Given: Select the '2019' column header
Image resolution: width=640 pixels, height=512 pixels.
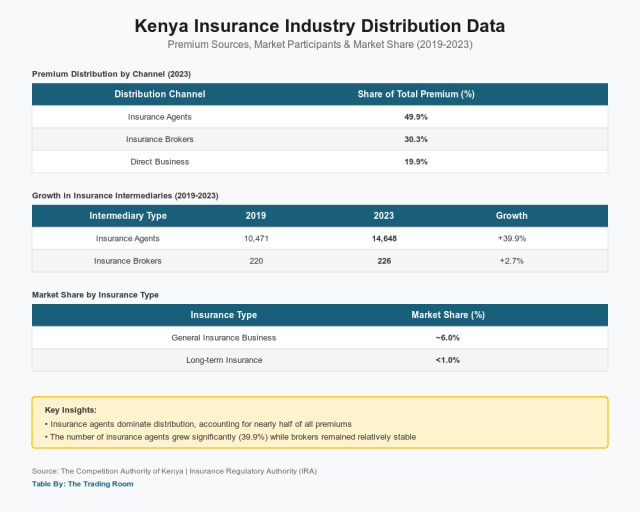Looking at the screenshot, I should (x=256, y=216).
